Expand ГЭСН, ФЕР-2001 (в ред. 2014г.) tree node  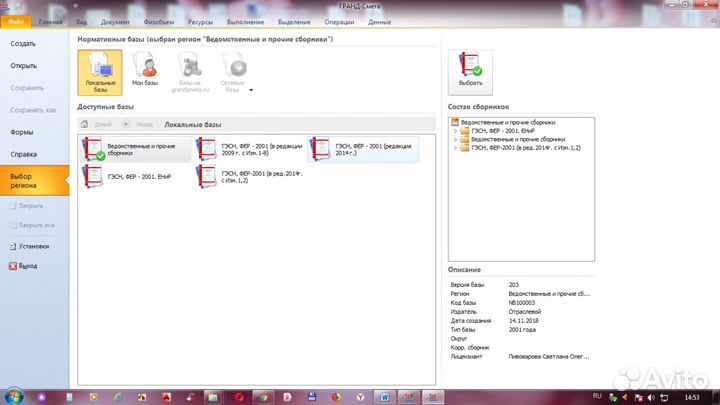click(456, 149)
